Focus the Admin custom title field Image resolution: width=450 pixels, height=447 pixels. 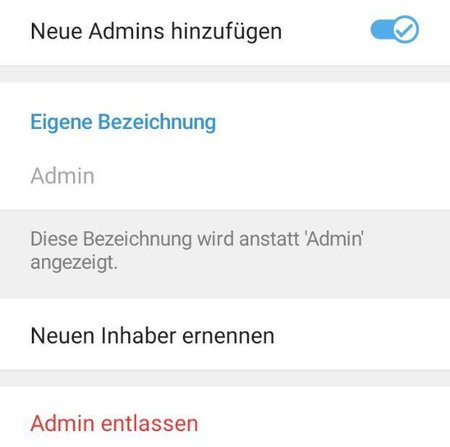point(225,176)
